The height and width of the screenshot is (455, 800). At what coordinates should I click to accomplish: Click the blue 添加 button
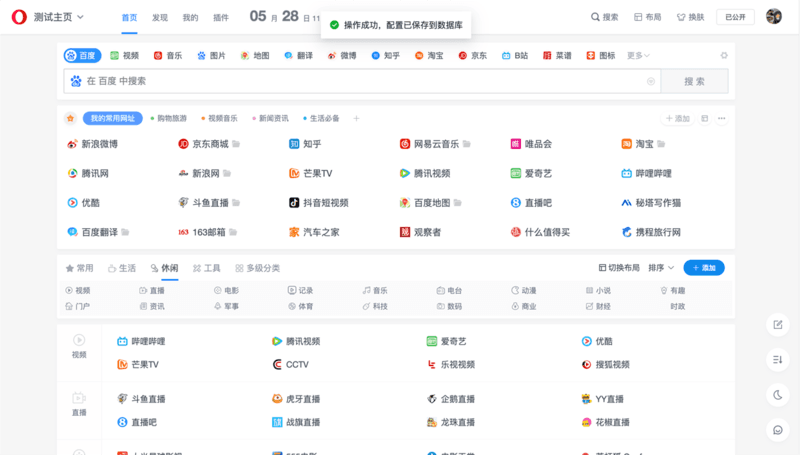(x=704, y=268)
